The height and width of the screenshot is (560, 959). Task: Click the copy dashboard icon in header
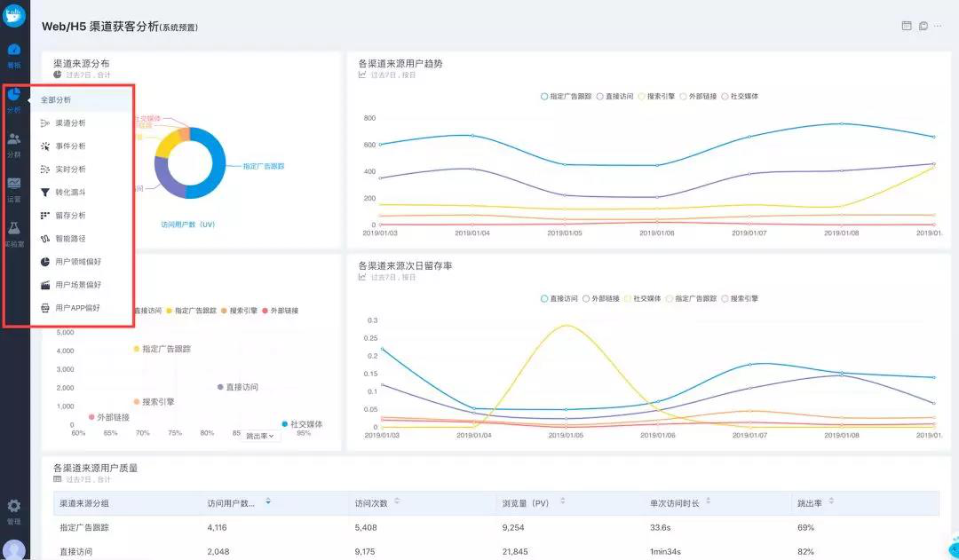click(923, 26)
